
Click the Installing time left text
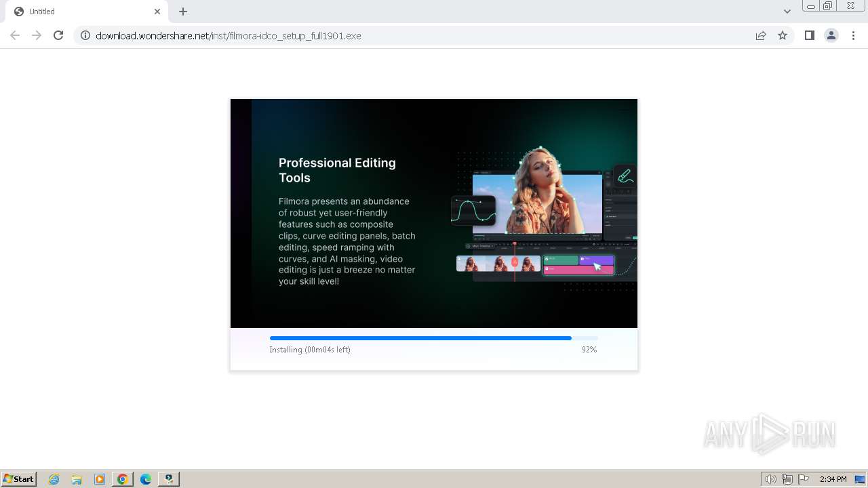[310, 350]
